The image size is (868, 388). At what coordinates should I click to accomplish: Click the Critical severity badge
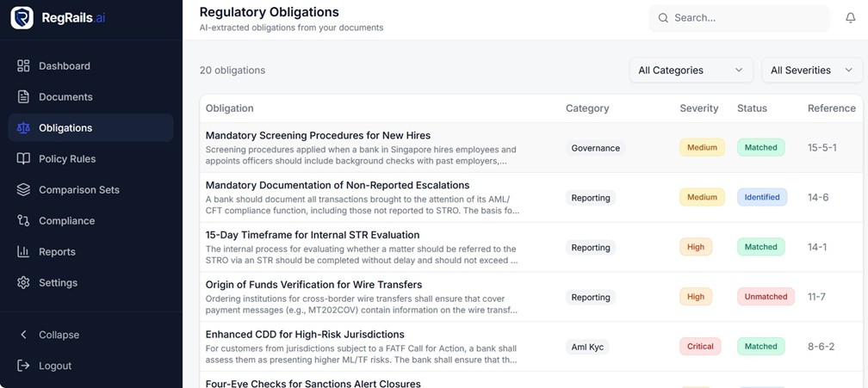click(x=700, y=347)
